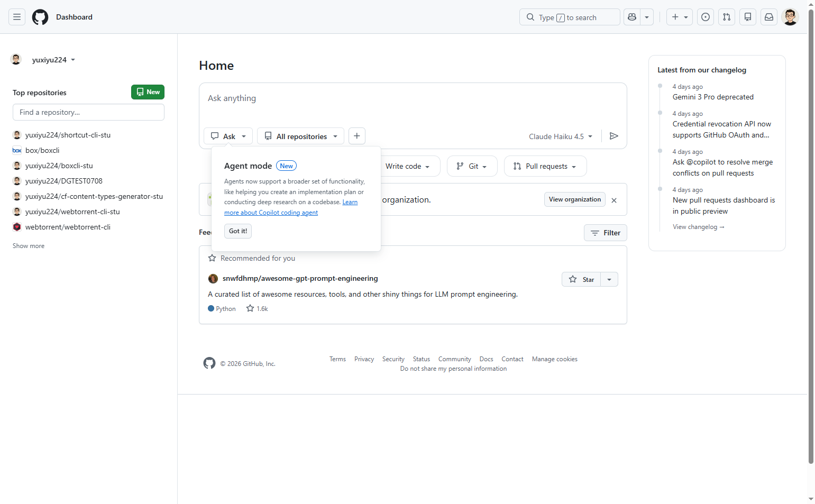Click View changelog link
The image size is (815, 504).
(x=698, y=227)
